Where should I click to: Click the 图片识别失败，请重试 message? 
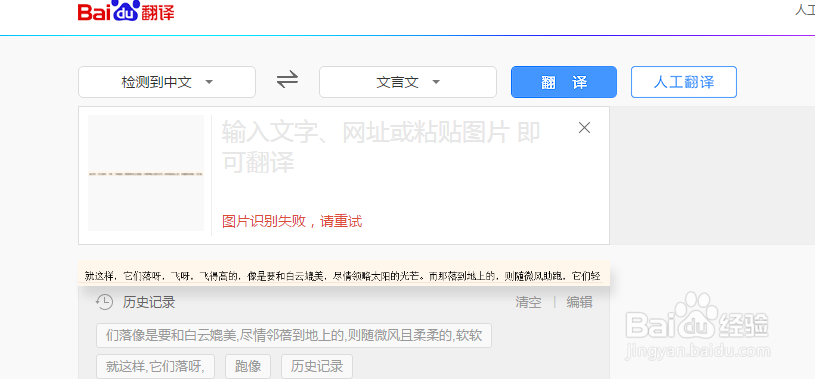292,222
